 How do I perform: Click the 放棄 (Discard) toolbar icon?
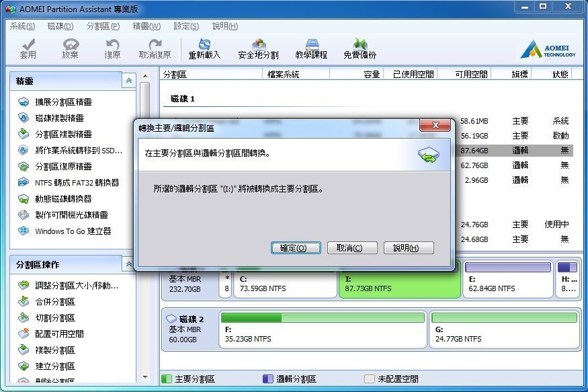pyautogui.click(x=71, y=49)
